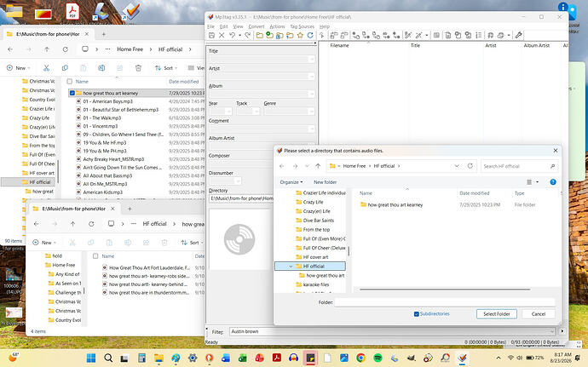Click the Folder input field in dialog

click(444, 302)
